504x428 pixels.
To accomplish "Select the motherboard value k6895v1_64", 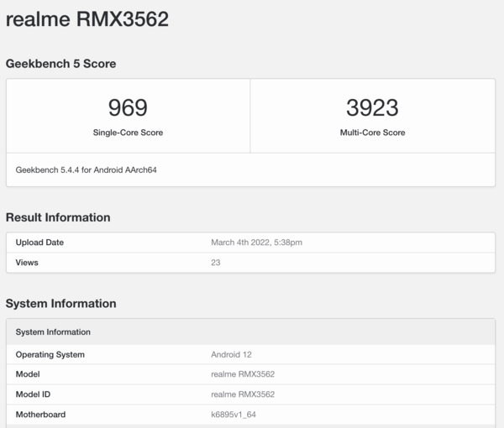I will coord(234,415).
